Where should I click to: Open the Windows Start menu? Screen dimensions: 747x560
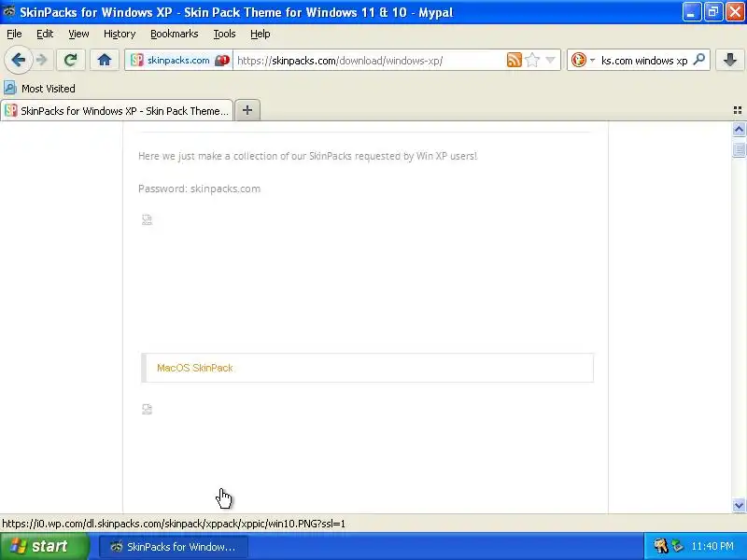tap(44, 546)
